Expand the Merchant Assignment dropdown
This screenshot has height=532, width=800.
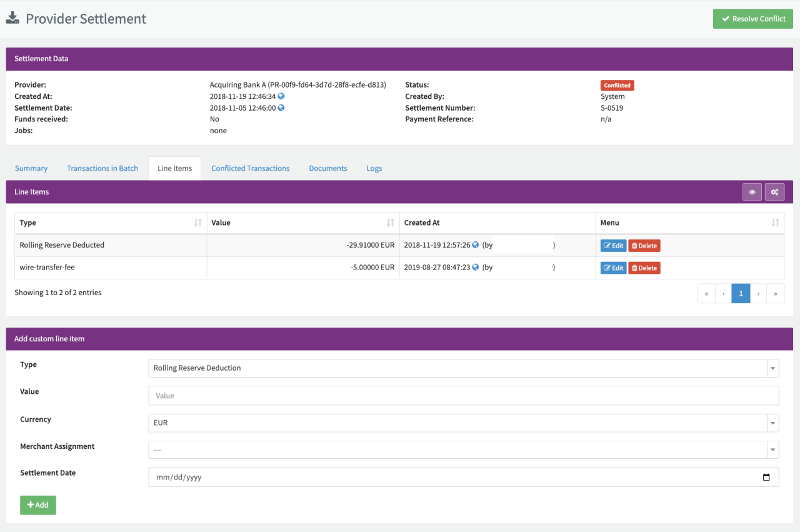[773, 450]
